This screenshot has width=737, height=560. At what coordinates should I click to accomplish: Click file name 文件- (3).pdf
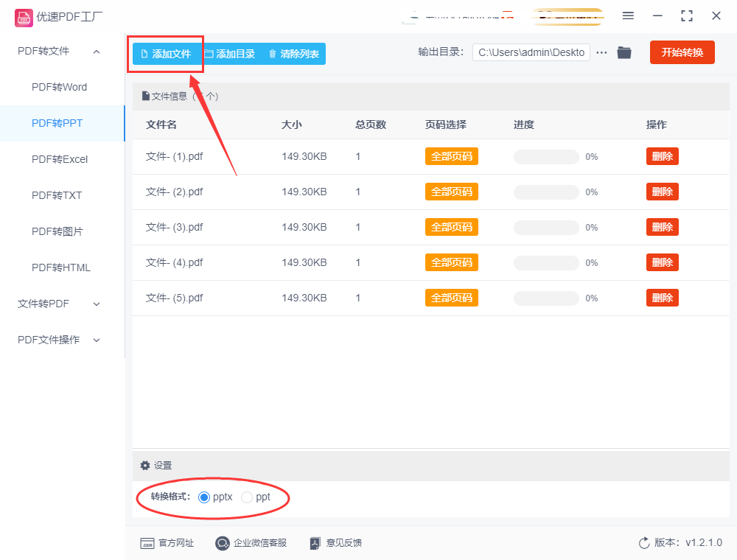[x=175, y=228]
